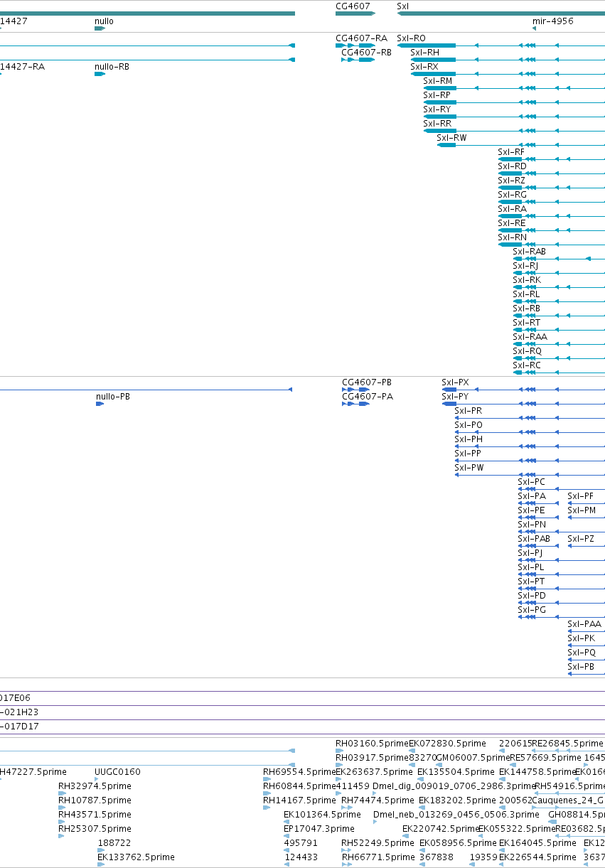
Task: Click transcript label Sxl-RD
Action: click(513, 166)
